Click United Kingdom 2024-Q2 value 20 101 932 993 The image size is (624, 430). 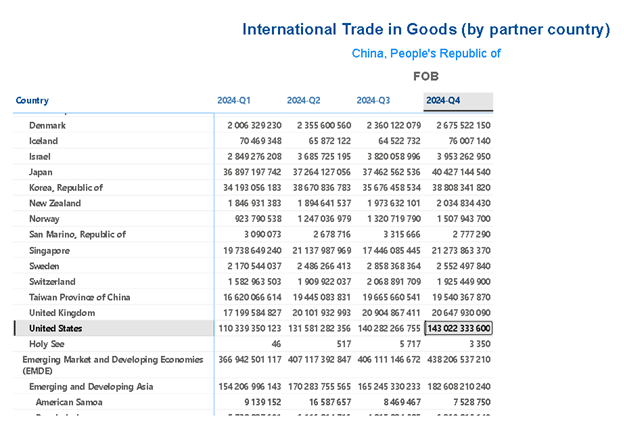pos(322,313)
